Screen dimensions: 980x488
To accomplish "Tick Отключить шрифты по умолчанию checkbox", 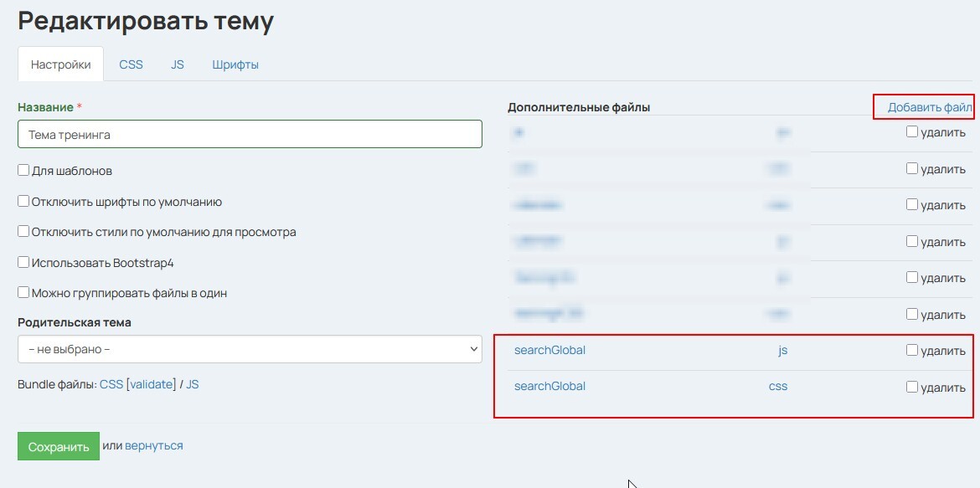I will pyautogui.click(x=23, y=202).
